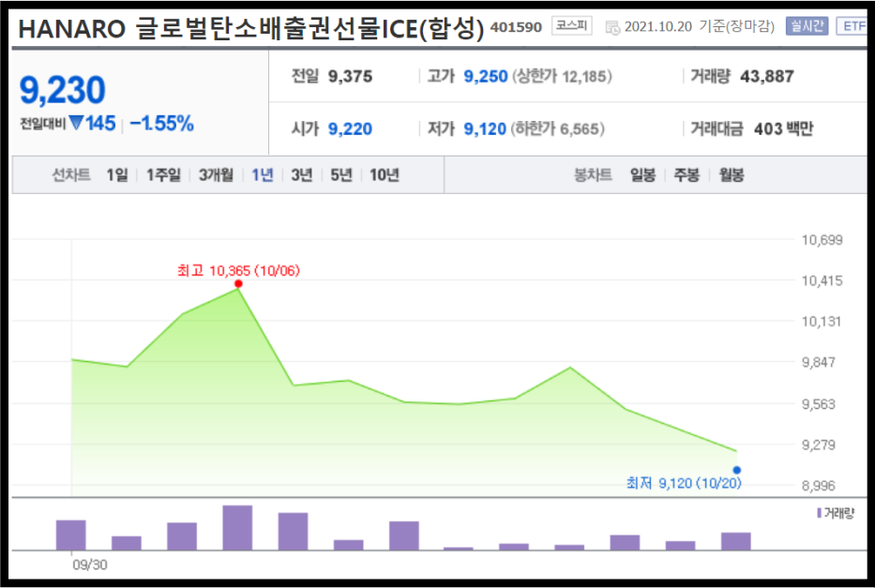This screenshot has height=588, width=875.
Task: Switch to 일봉 candle chart
Action: click(642, 175)
